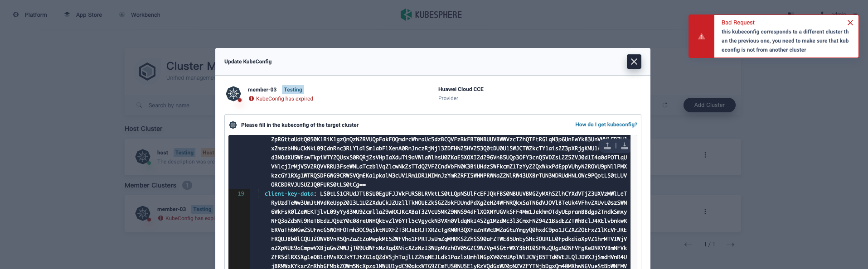Click line number 19 in the editor gutter
868x269 pixels.
pyautogui.click(x=241, y=193)
